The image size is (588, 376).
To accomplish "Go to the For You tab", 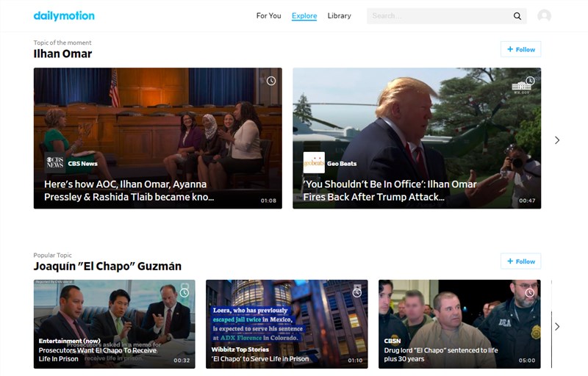I will tap(268, 15).
